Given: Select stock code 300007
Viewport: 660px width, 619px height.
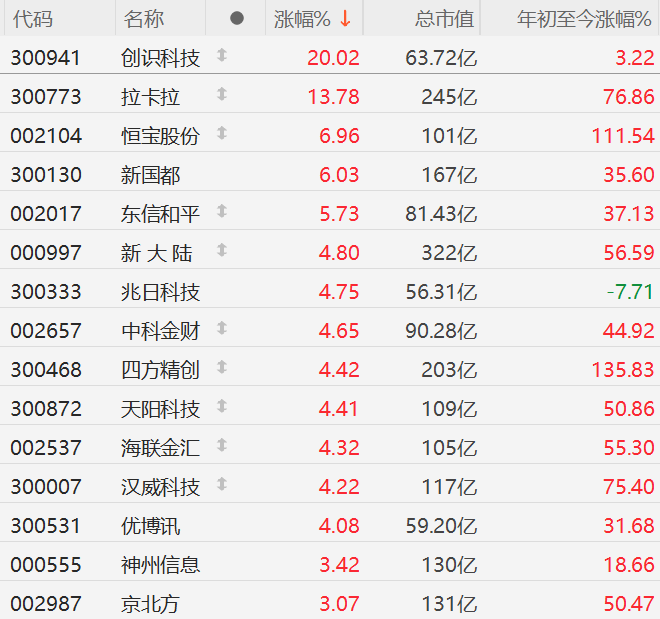Looking at the screenshot, I should [x=45, y=487].
